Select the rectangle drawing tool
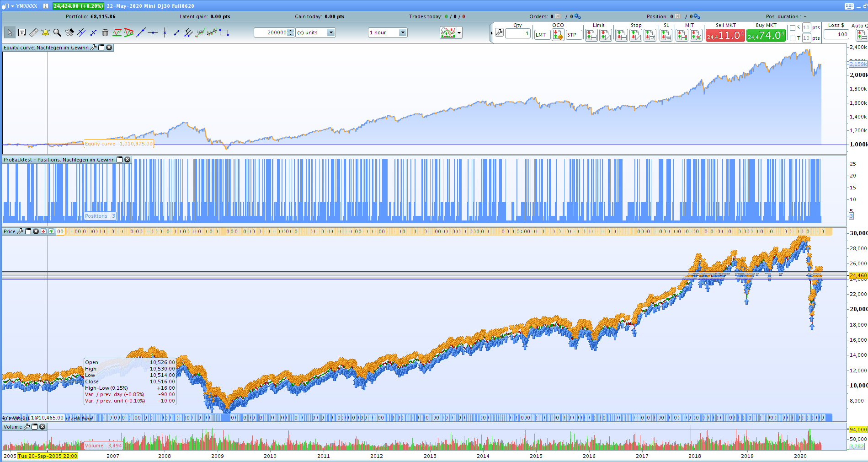This screenshot has height=462, width=868. point(224,32)
